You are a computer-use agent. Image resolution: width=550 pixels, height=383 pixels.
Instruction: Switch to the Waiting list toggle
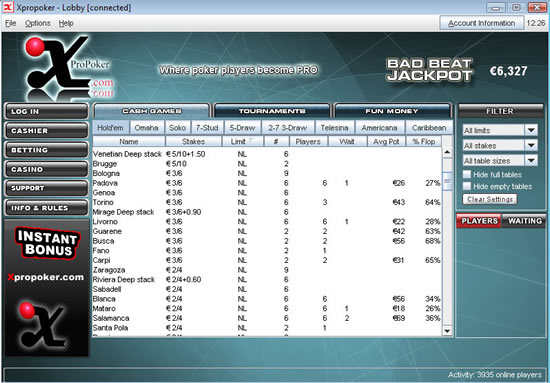tap(524, 221)
